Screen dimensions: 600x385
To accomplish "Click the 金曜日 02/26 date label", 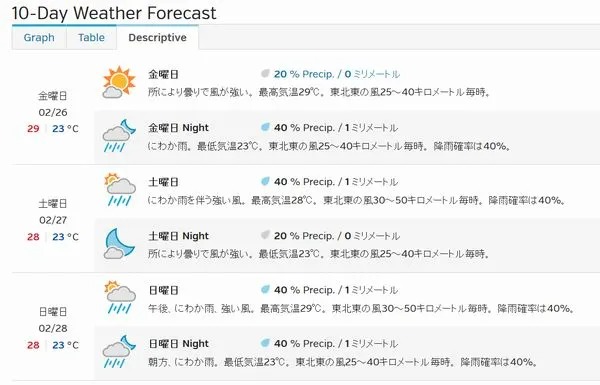I will (x=53, y=104).
